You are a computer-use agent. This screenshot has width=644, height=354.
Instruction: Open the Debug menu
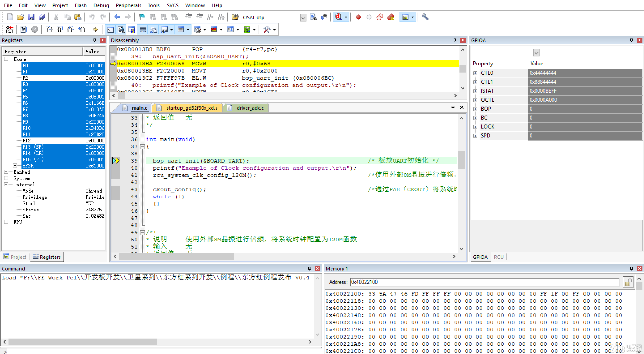[x=101, y=5]
